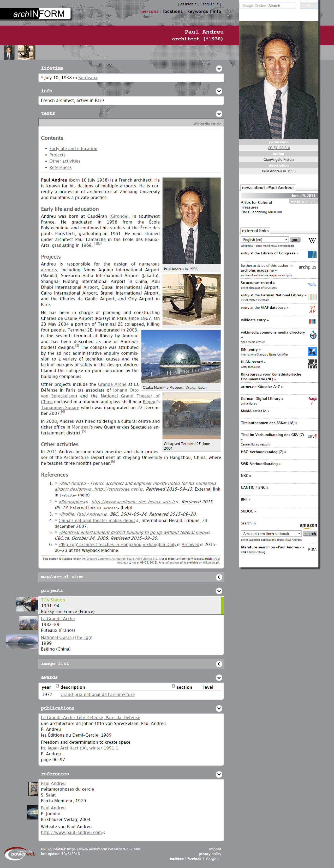The height and width of the screenshot is (868, 334).
Task: Click the RIBA library logo
Action: pyautogui.click(x=312, y=549)
